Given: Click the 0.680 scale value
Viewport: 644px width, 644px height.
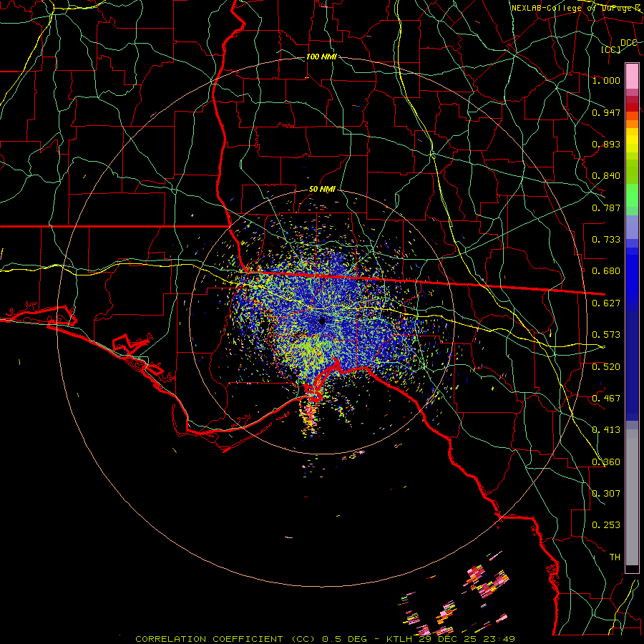Looking at the screenshot, I should (x=606, y=271).
